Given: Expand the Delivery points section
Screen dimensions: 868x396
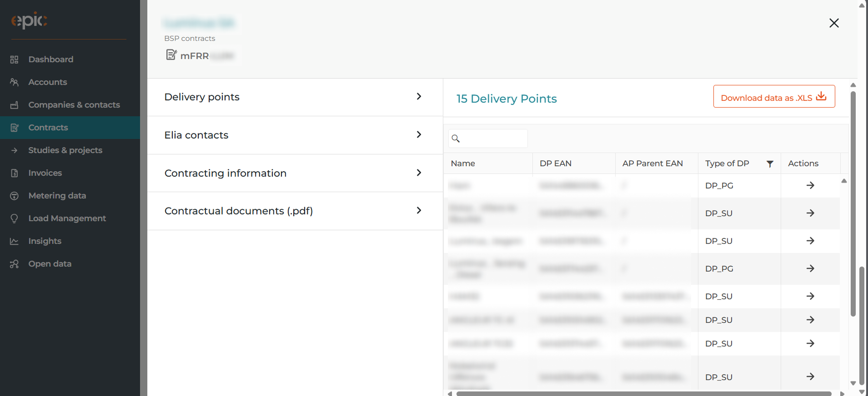Looking at the screenshot, I should pos(295,97).
